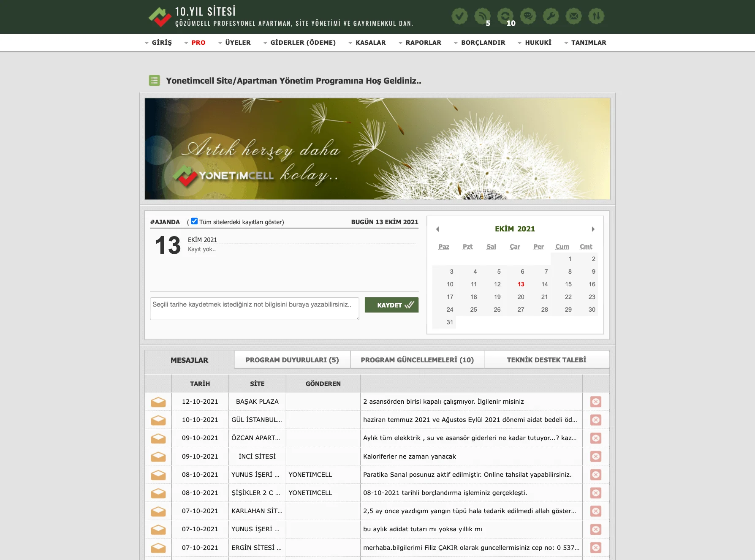This screenshot has width=755, height=560.
Task: Delete the Filiz ÇAKIR message
Action: [x=596, y=548]
